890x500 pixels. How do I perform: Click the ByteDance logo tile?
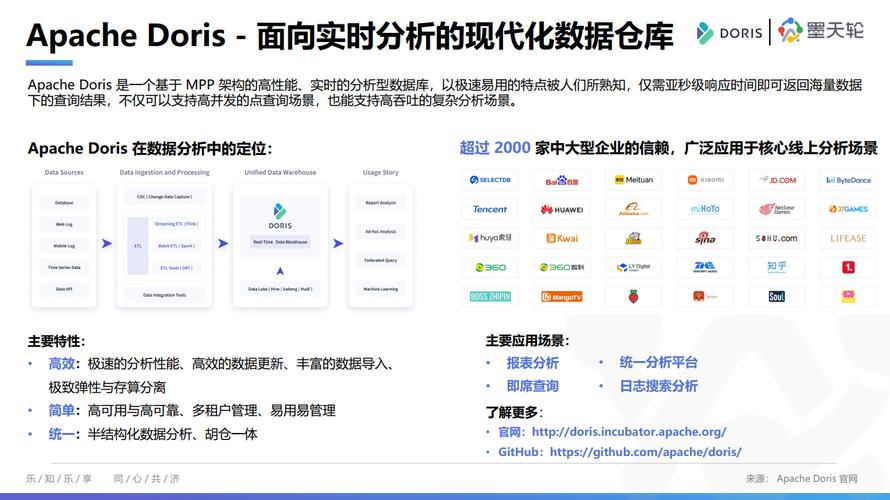click(x=848, y=180)
